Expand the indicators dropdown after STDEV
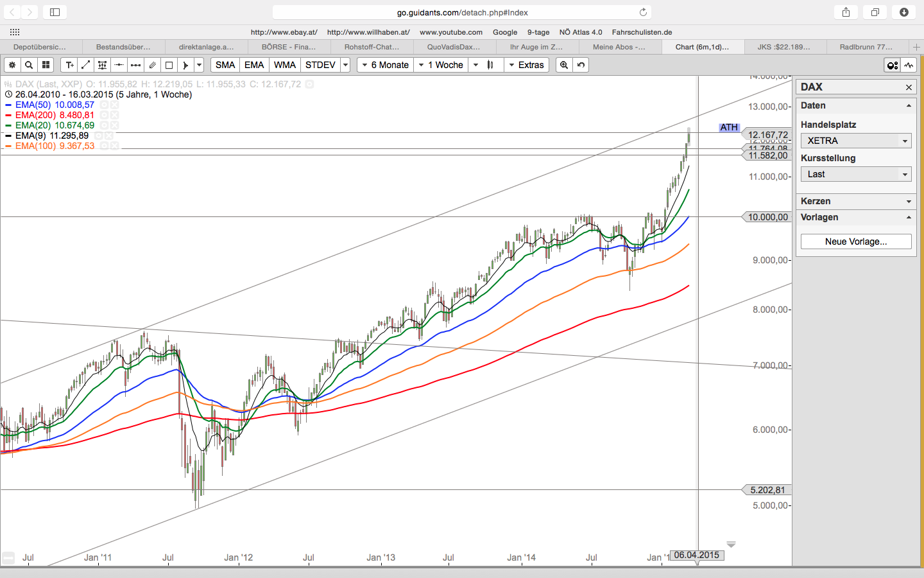The image size is (924, 578). point(345,65)
